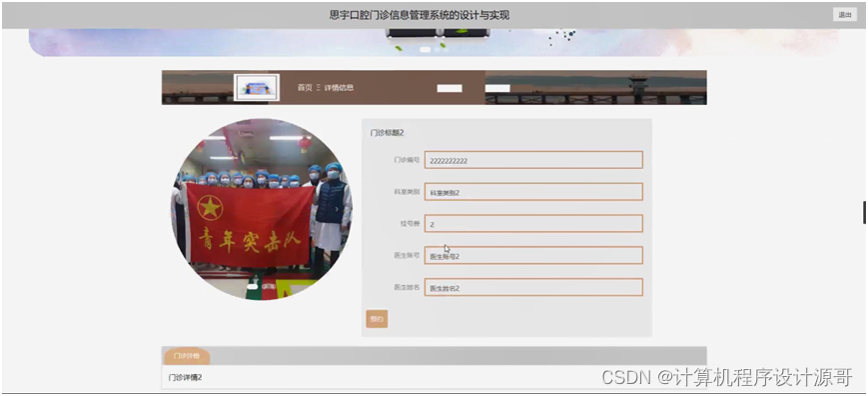Click the page vertical scrollbar thumb
The image size is (868, 396).
point(864,212)
